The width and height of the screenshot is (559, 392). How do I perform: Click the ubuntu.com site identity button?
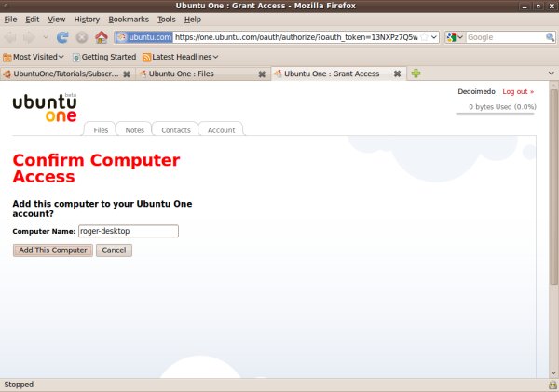144,37
